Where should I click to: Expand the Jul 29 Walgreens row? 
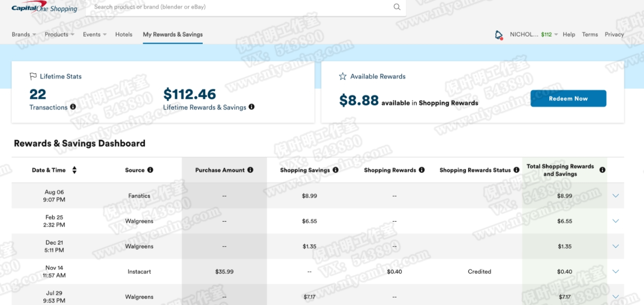pos(615,297)
